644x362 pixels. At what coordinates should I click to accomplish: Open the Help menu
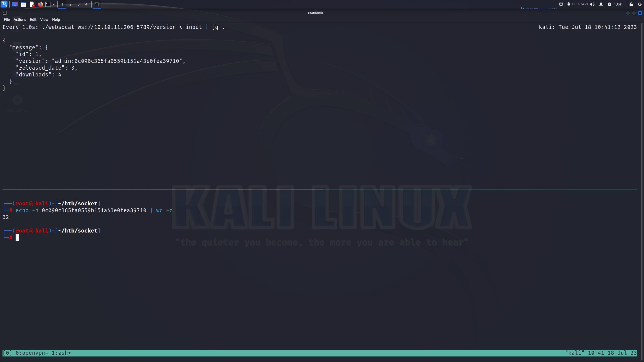(x=56, y=20)
